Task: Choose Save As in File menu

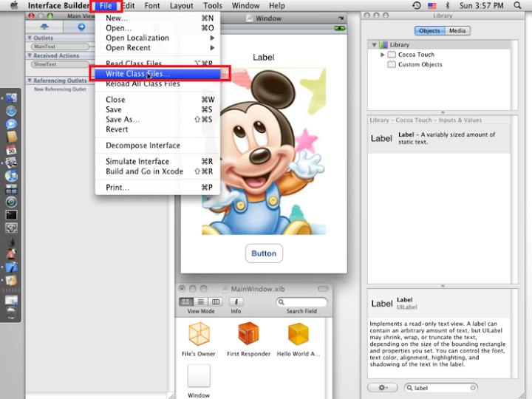Action: (x=158, y=120)
